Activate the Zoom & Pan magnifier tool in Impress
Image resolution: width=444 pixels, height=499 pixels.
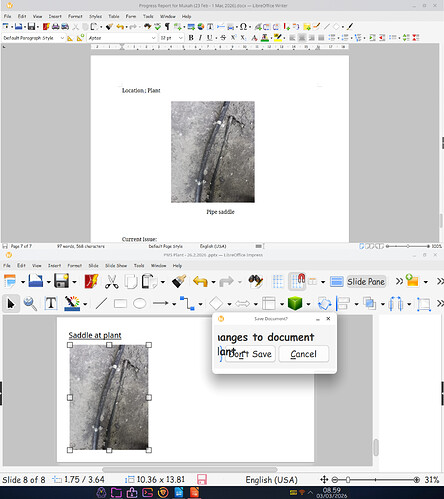click(30, 304)
